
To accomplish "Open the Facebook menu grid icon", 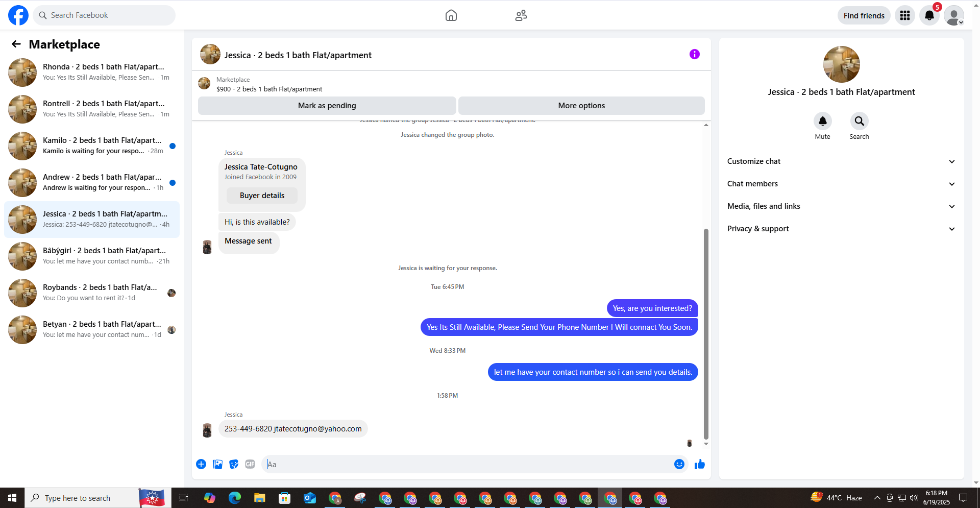I will click(x=905, y=15).
